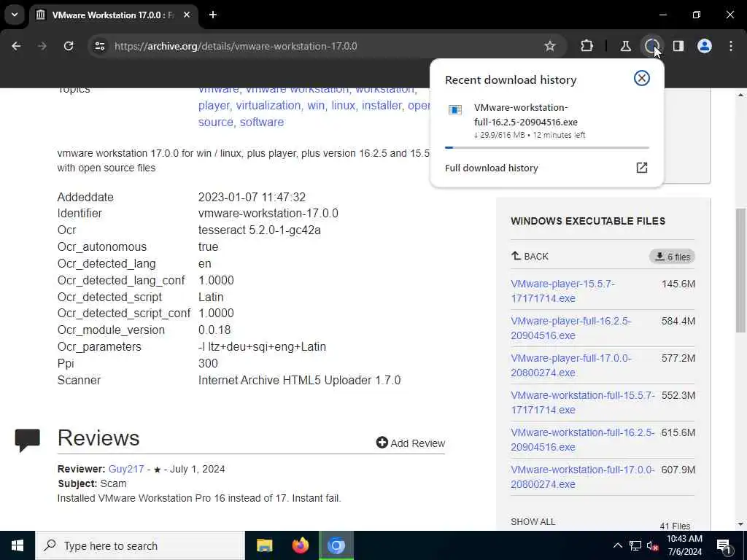
Task: Download VMware-workstation-full-15.5.7-17171714.exe
Action: (x=583, y=402)
